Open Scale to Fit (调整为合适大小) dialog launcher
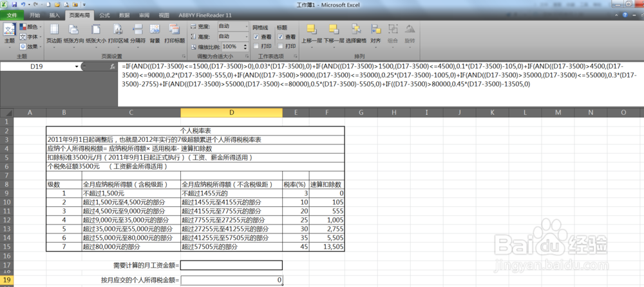The height and width of the screenshot is (287, 644). click(247, 56)
